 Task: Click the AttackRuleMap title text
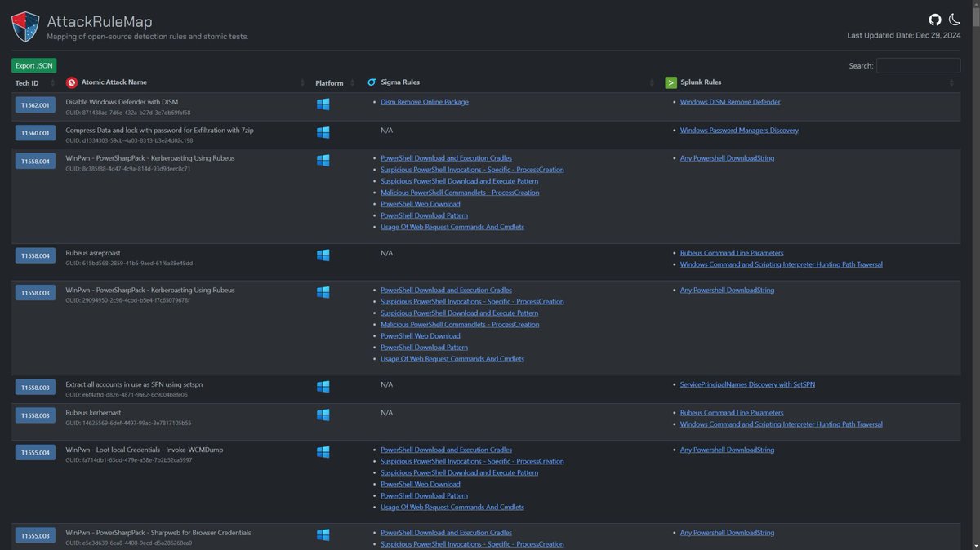point(100,22)
